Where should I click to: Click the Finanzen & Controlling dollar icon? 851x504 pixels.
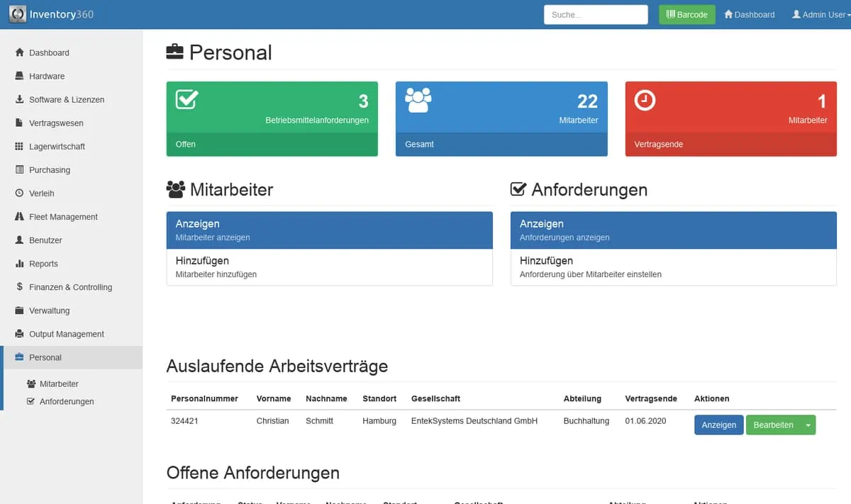point(19,287)
